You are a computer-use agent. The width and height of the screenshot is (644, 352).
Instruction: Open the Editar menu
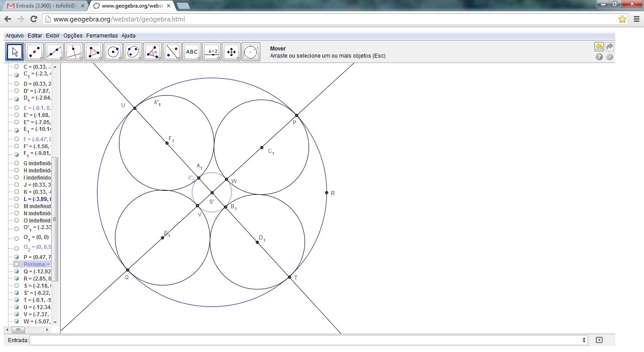[x=35, y=36]
